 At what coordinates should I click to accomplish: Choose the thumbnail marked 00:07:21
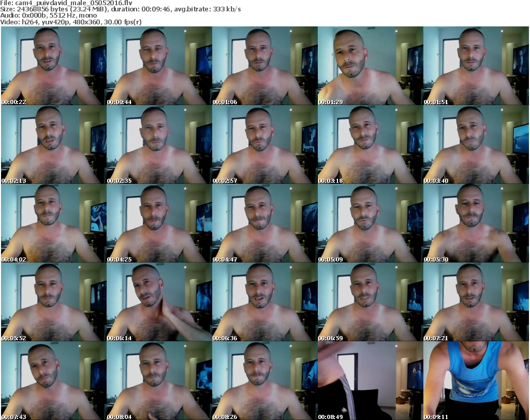476,302
